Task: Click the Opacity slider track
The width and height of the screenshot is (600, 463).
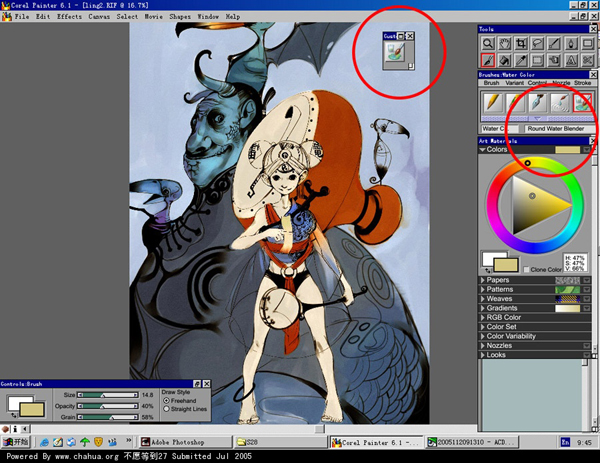Action: coord(108,406)
